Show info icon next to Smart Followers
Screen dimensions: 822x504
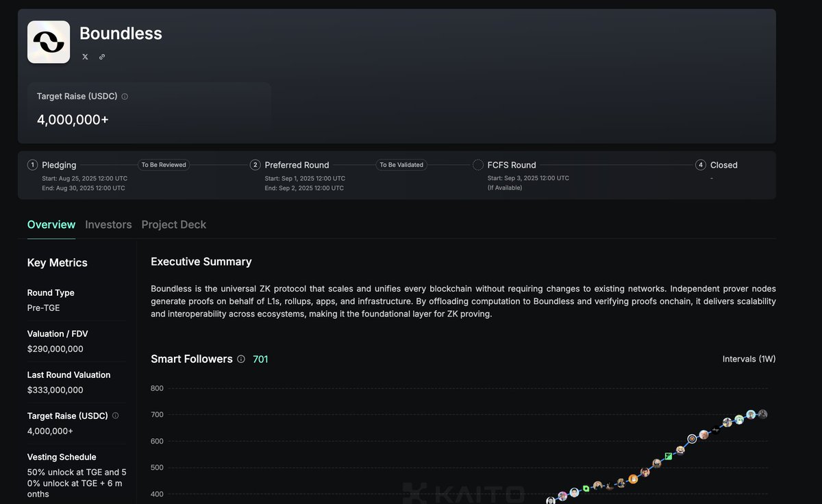(241, 359)
